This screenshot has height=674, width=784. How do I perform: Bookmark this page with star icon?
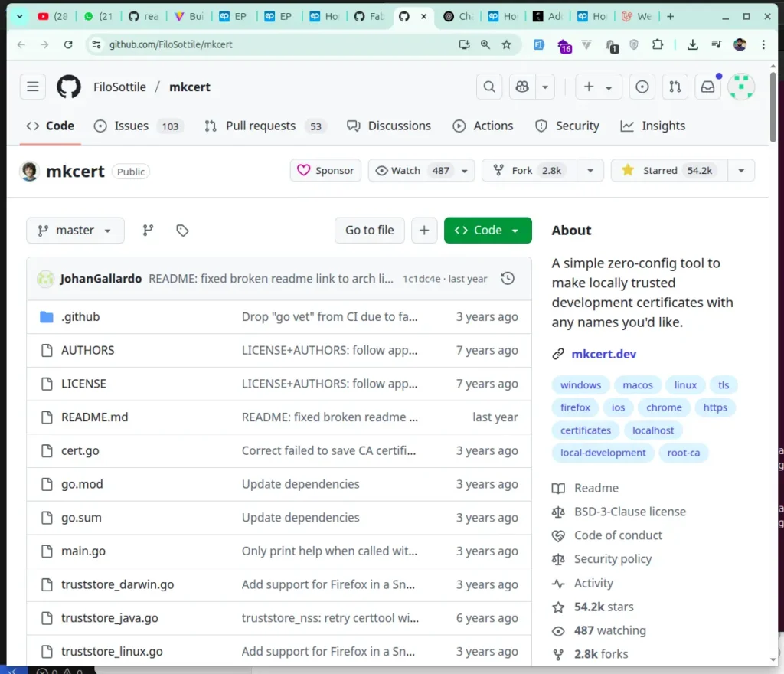point(507,44)
